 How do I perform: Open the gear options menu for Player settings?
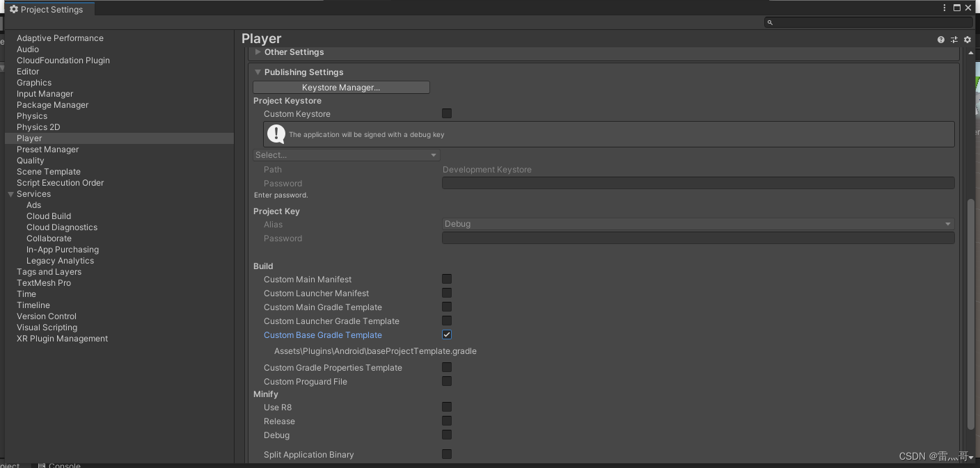967,40
